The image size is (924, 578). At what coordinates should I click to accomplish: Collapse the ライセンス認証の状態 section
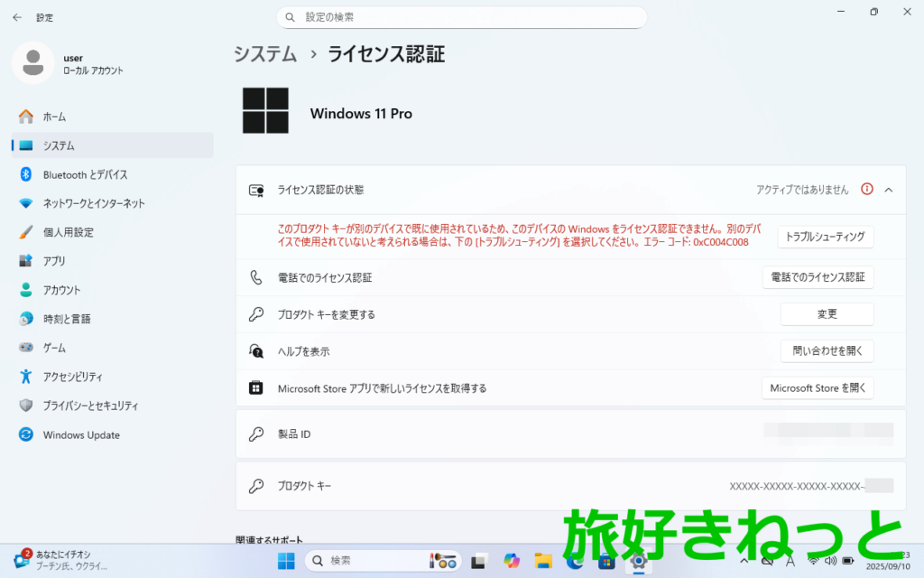(889, 190)
